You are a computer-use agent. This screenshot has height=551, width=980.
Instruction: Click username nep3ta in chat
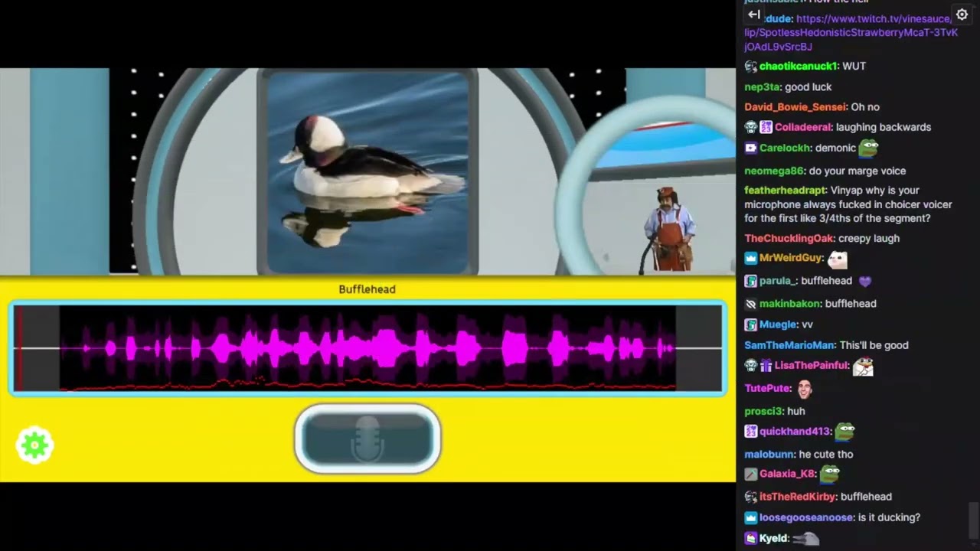761,87
